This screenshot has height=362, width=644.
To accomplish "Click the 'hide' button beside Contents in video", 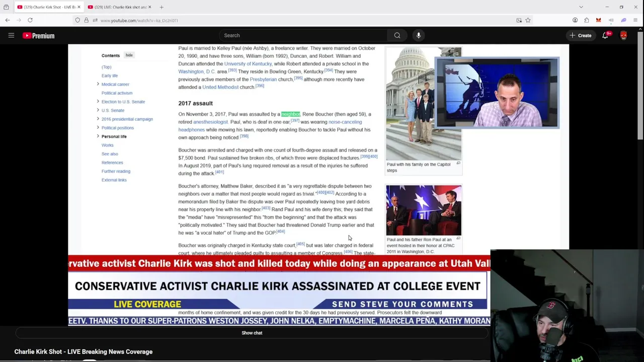I will pyautogui.click(x=129, y=55).
